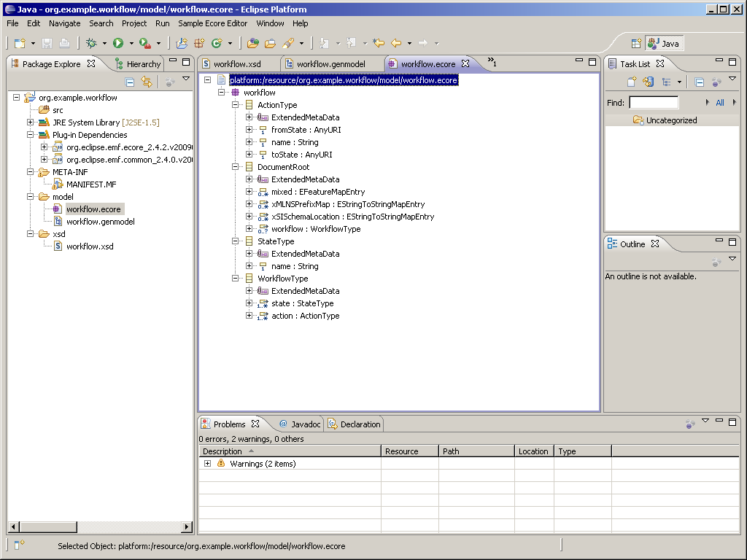
Task: Open the Sample Ecore Editor menu
Action: pyautogui.click(x=212, y=23)
